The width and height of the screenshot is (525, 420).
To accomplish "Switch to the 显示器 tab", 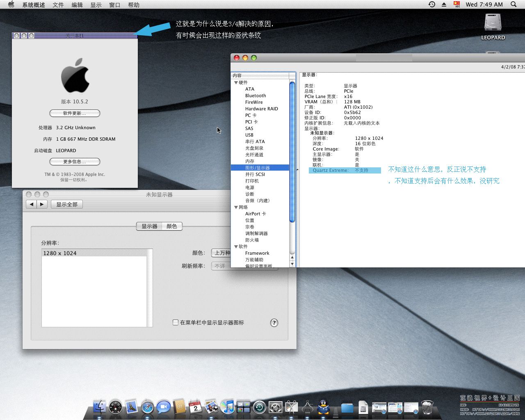I will tap(149, 226).
